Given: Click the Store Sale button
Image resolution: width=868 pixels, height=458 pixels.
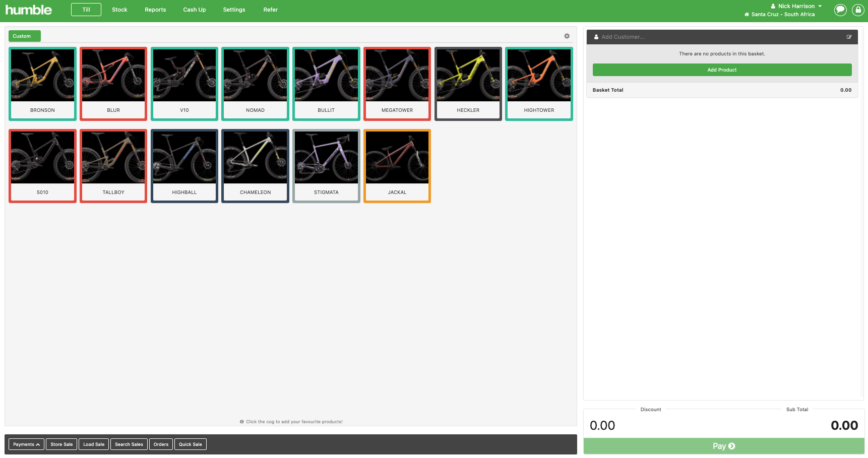Looking at the screenshot, I should [61, 444].
